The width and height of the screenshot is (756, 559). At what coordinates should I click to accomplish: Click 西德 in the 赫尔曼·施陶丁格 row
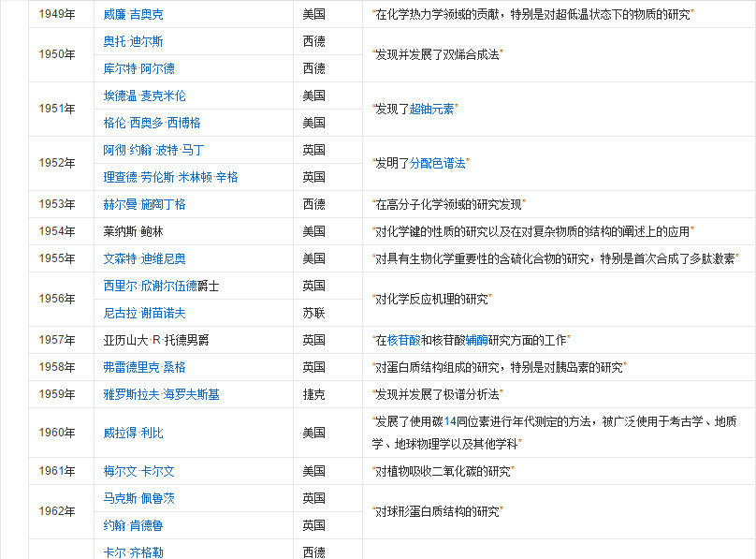[x=313, y=204]
